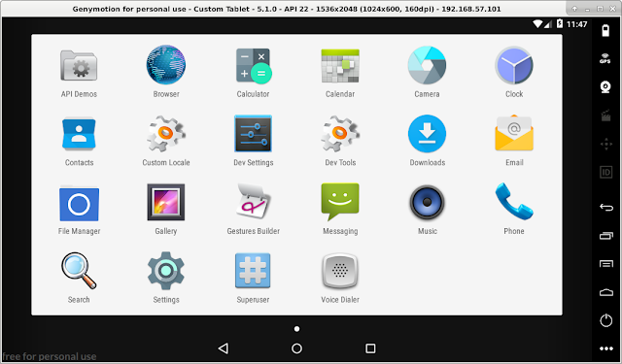This screenshot has height=364, width=622.
Task: Open Genymotion webcam widget
Action: click(x=605, y=86)
